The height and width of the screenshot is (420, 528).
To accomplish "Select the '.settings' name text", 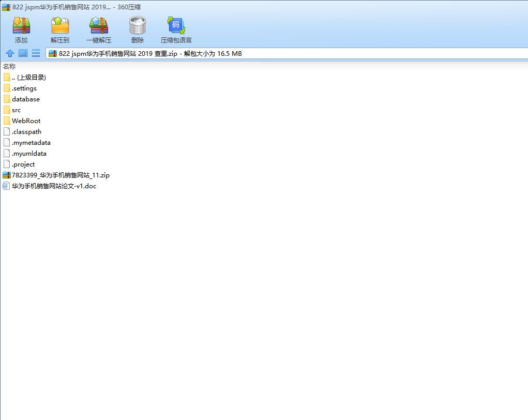I will click(24, 88).
